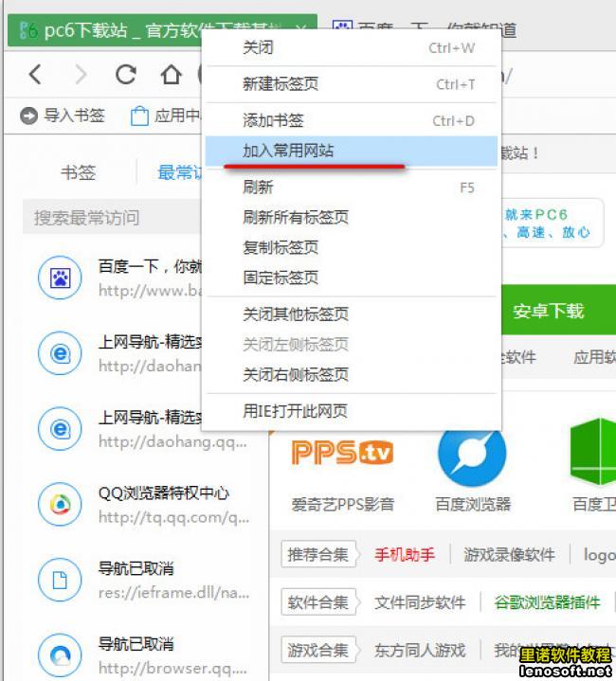Click the http://tq.qq.com URL text
Screen dimensions: 616x681
173,517
